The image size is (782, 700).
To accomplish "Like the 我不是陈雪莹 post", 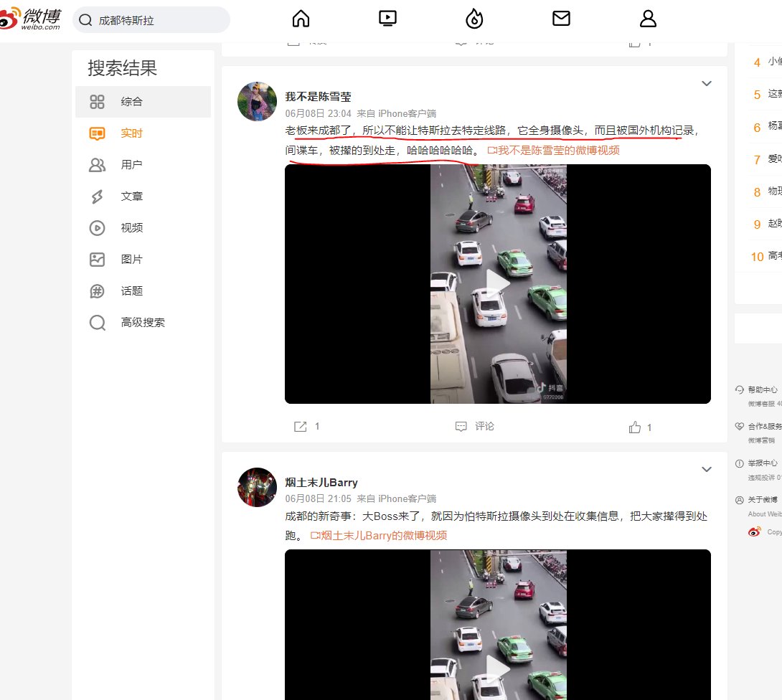I will click(x=640, y=427).
